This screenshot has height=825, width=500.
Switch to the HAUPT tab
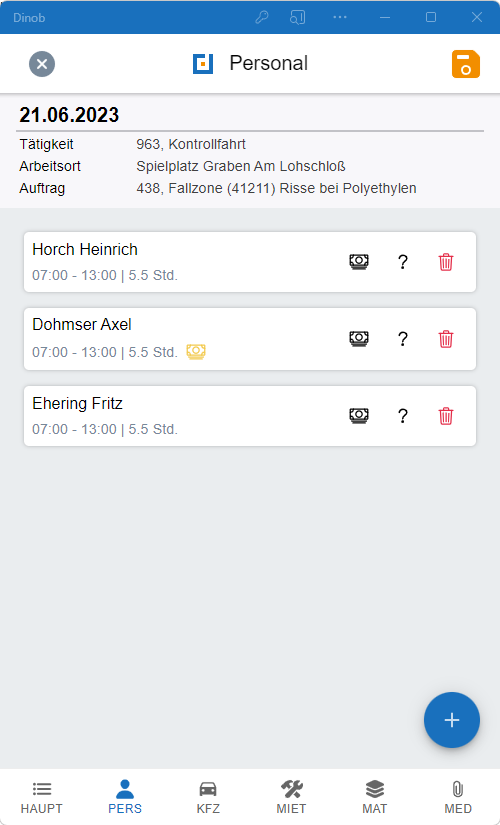[x=42, y=797]
